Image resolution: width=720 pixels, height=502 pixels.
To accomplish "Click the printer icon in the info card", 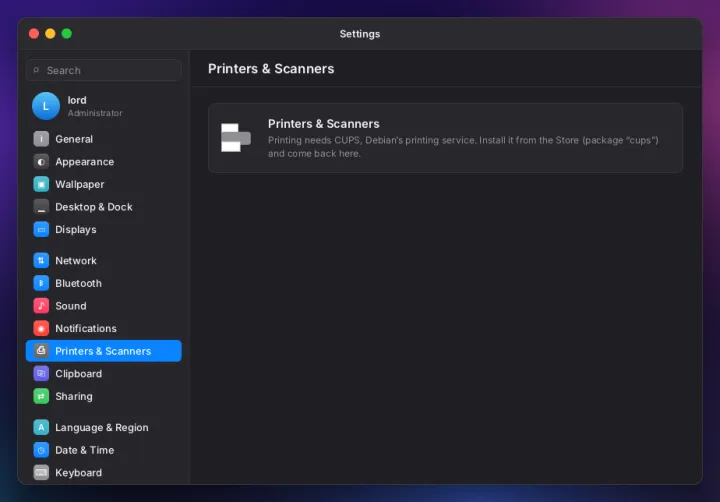I will [x=236, y=137].
